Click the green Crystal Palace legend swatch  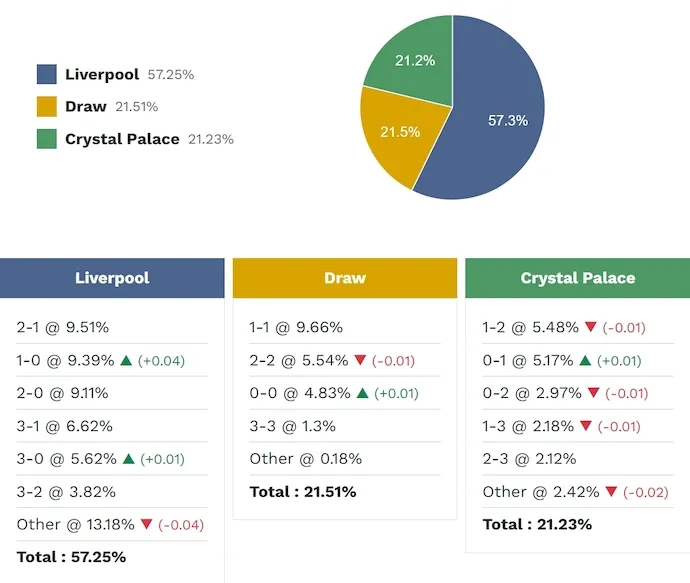[x=46, y=139]
